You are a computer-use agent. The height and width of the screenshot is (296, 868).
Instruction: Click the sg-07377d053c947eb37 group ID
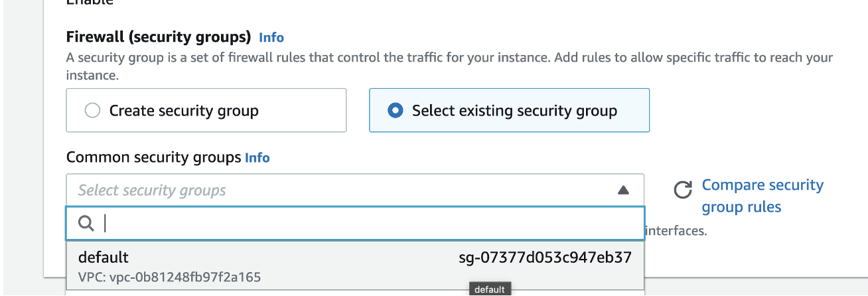click(x=545, y=257)
